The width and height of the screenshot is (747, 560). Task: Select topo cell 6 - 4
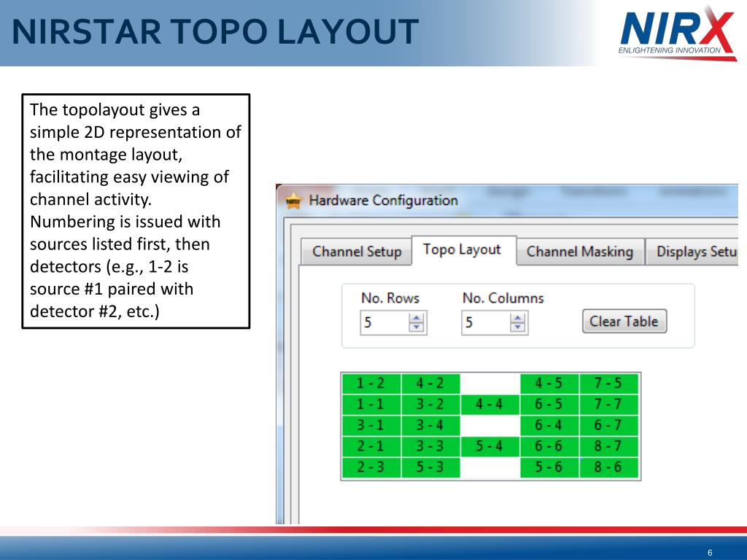549,425
